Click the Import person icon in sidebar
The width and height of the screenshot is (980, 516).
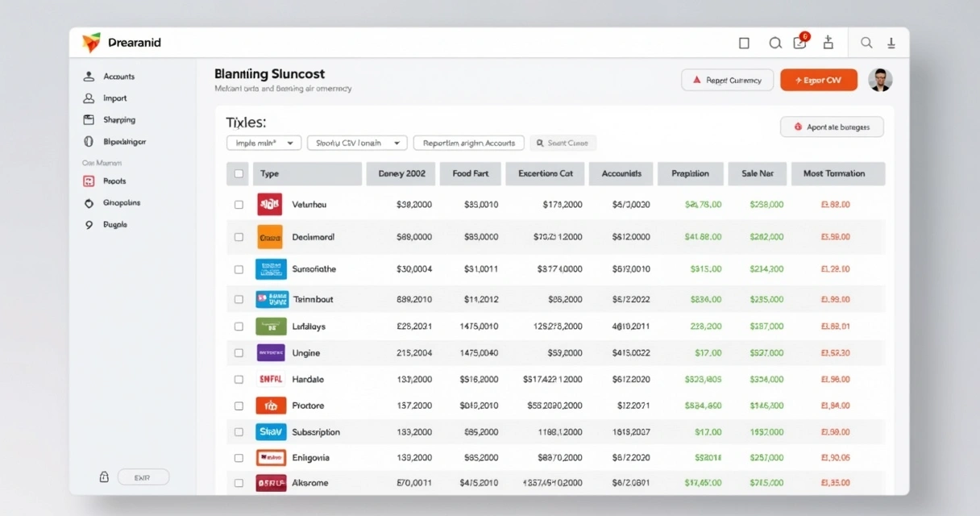[x=89, y=98]
